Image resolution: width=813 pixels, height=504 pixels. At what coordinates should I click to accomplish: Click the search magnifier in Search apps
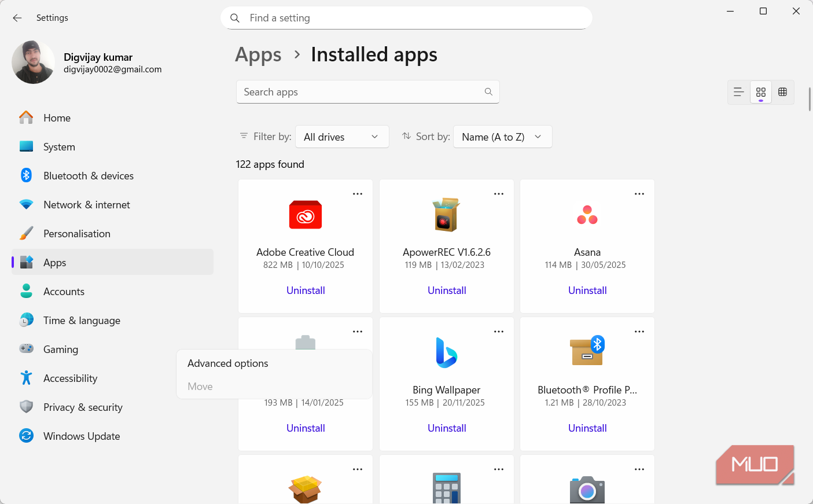point(488,92)
